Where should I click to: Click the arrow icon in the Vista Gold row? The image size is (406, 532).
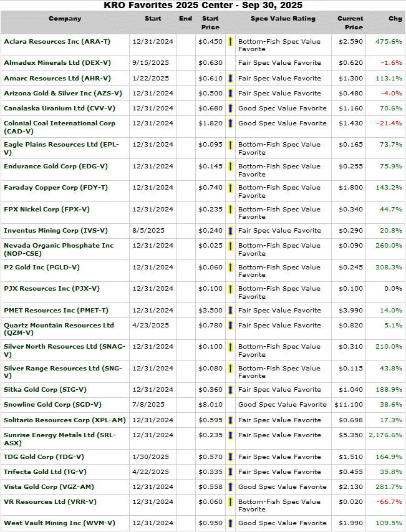click(x=230, y=487)
